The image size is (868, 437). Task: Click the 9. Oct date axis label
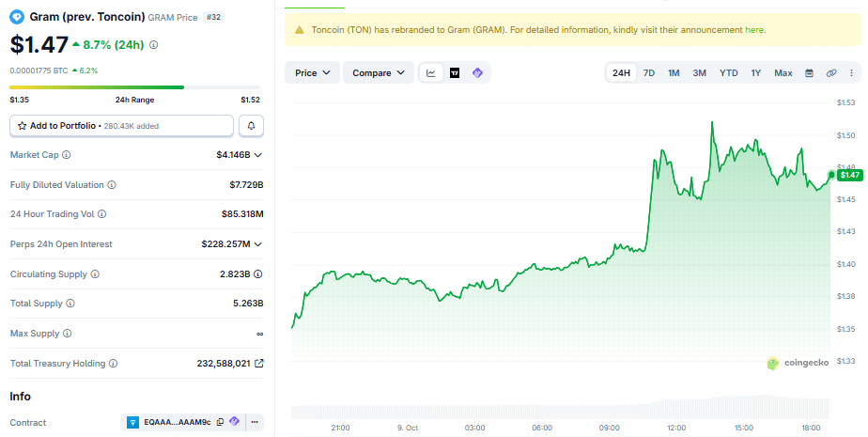click(408, 428)
